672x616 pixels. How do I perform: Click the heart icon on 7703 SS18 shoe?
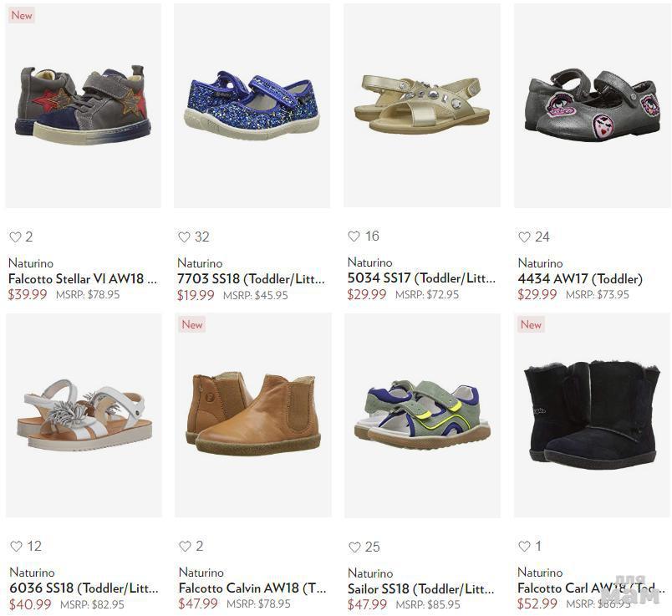(x=184, y=237)
